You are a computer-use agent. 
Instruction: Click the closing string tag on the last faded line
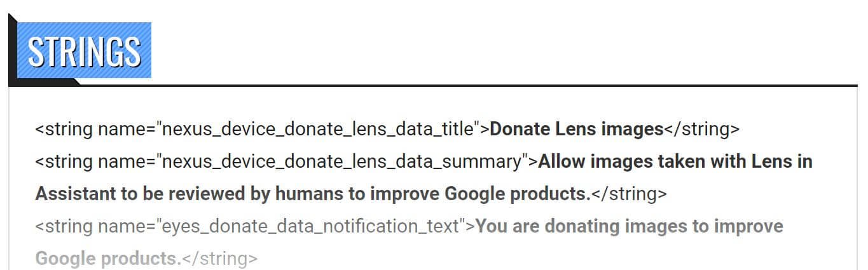click(219, 259)
